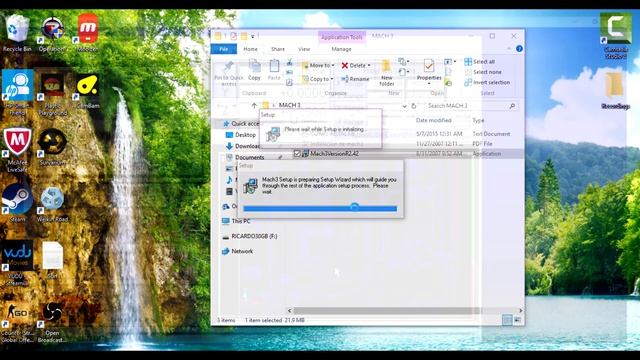Switch to the Home ribbon tab
Viewport: 640px width, 360px height.
click(250, 49)
